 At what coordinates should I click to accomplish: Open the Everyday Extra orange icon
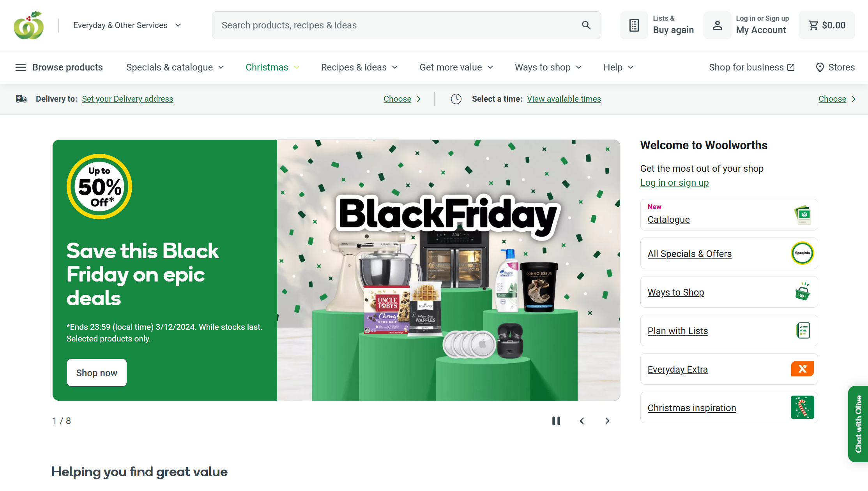coord(802,369)
